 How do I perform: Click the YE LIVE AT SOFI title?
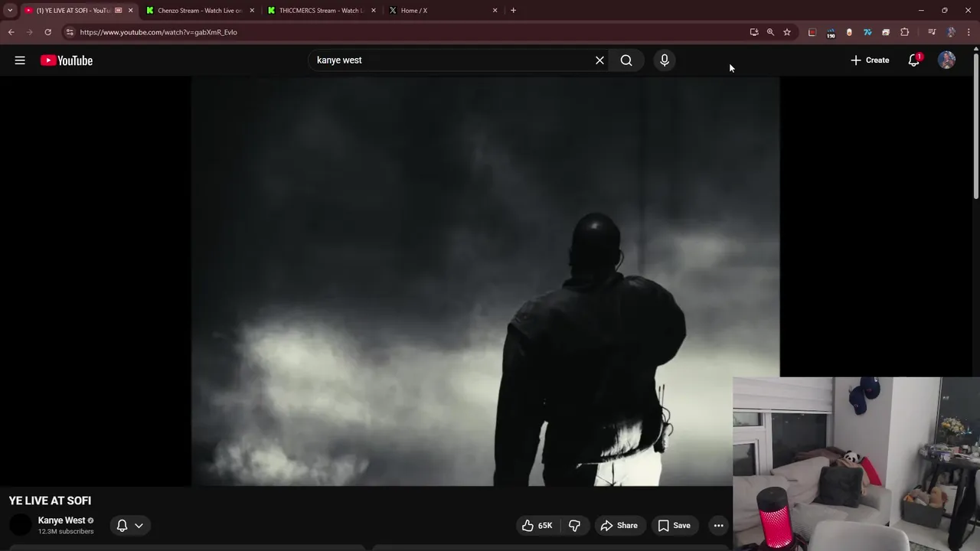pyautogui.click(x=50, y=500)
